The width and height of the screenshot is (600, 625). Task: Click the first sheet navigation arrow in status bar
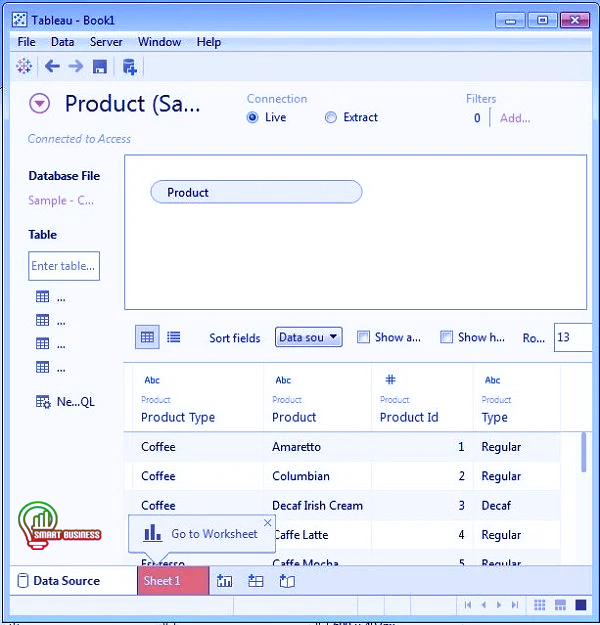pyautogui.click(x=468, y=605)
